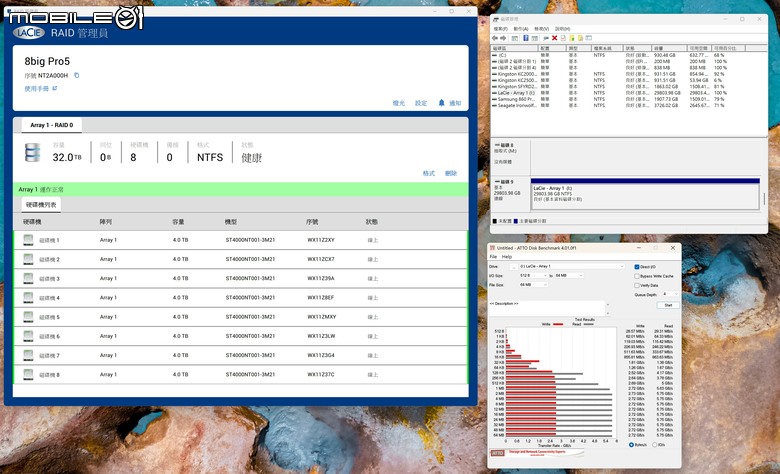
Task: Click serial number WX11Z37C in drive list
Action: click(321, 375)
